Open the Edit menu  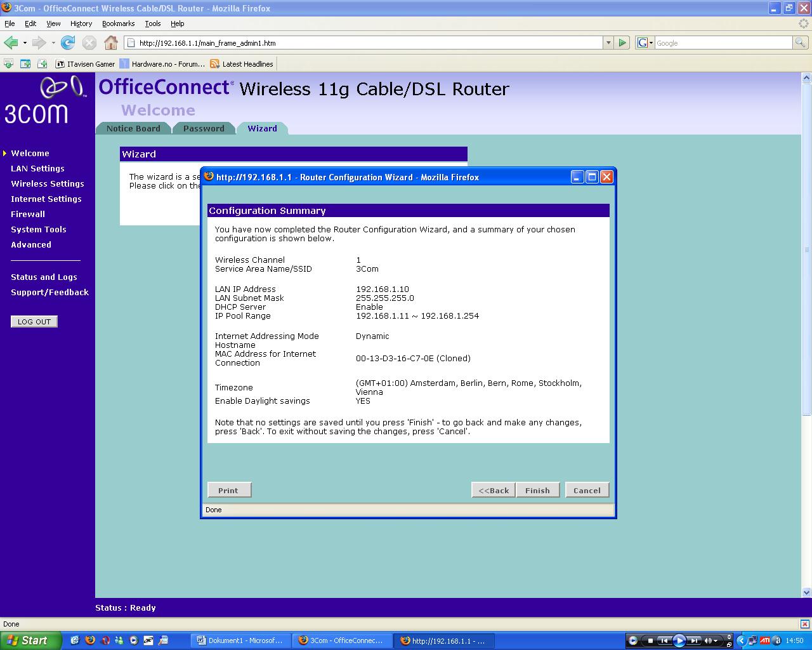coord(30,23)
